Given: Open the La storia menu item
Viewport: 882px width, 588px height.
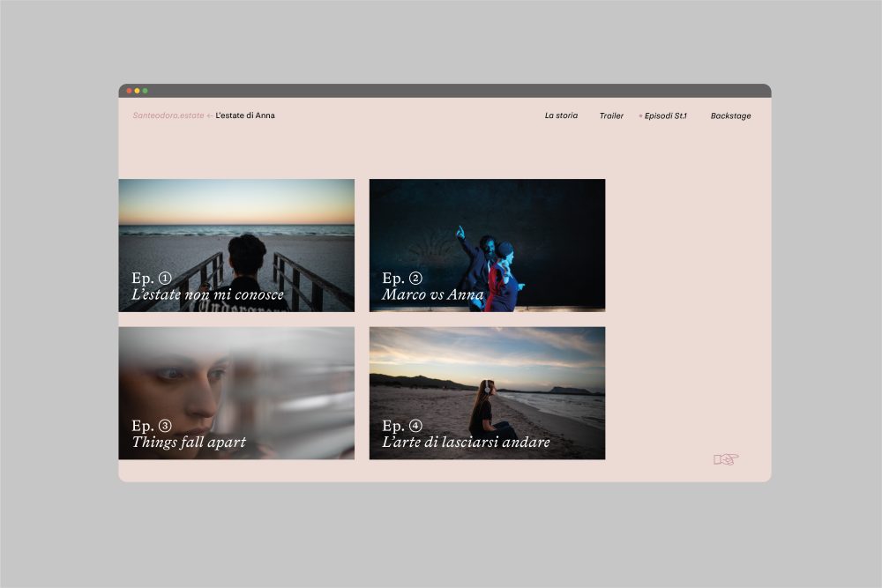Looking at the screenshot, I should click(561, 115).
